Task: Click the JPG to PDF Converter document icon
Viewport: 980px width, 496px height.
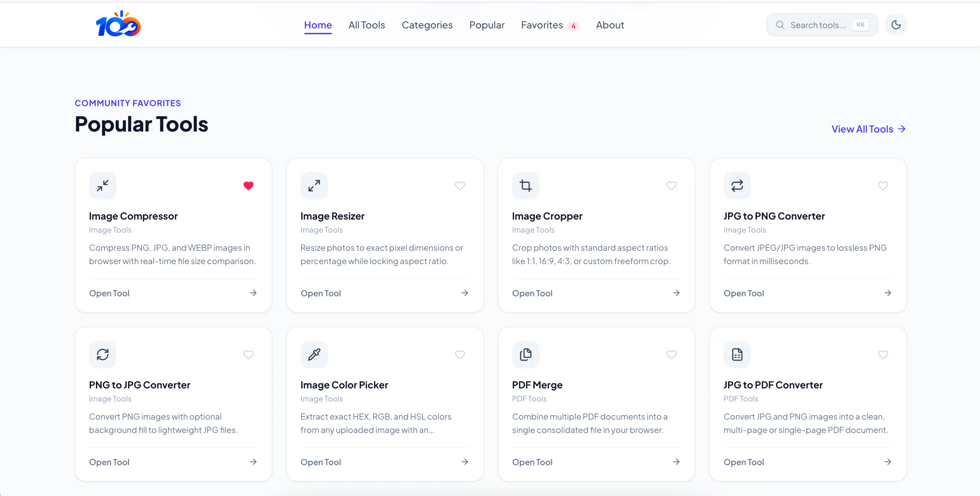Action: 737,355
